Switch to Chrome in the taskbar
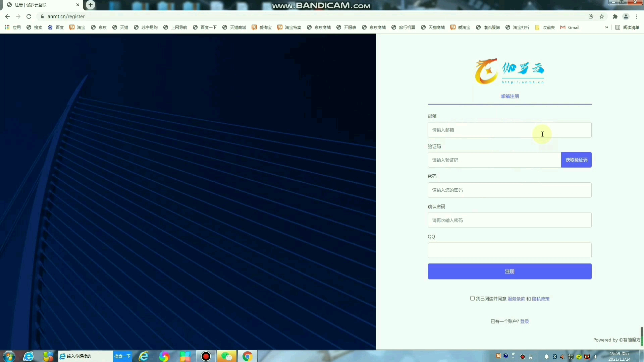This screenshot has height=362, width=644. (x=247, y=356)
